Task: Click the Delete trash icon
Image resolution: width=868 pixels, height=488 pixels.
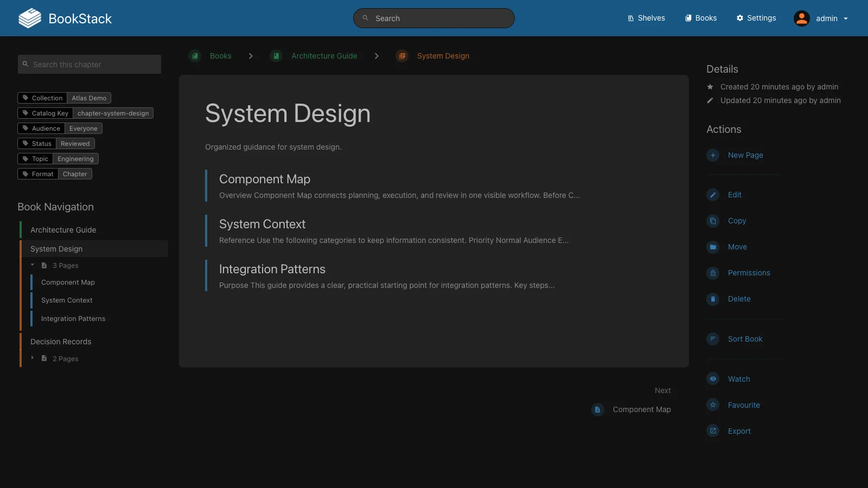Action: [713, 299]
